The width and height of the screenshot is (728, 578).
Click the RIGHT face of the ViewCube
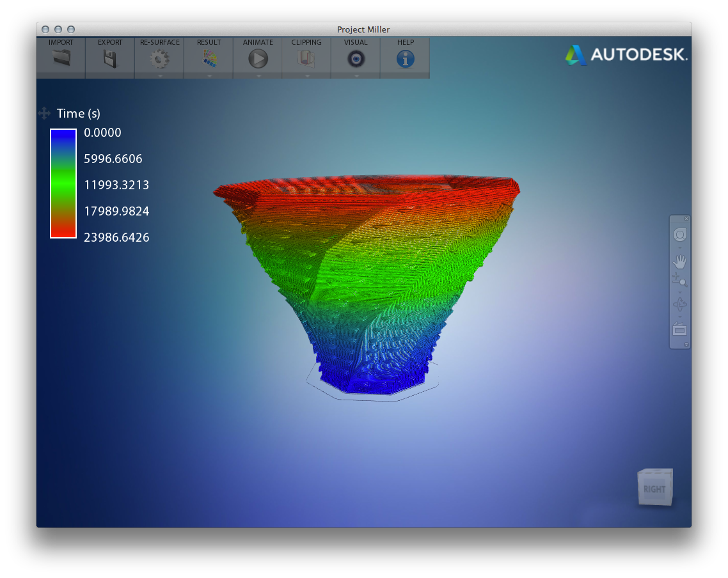[654, 489]
